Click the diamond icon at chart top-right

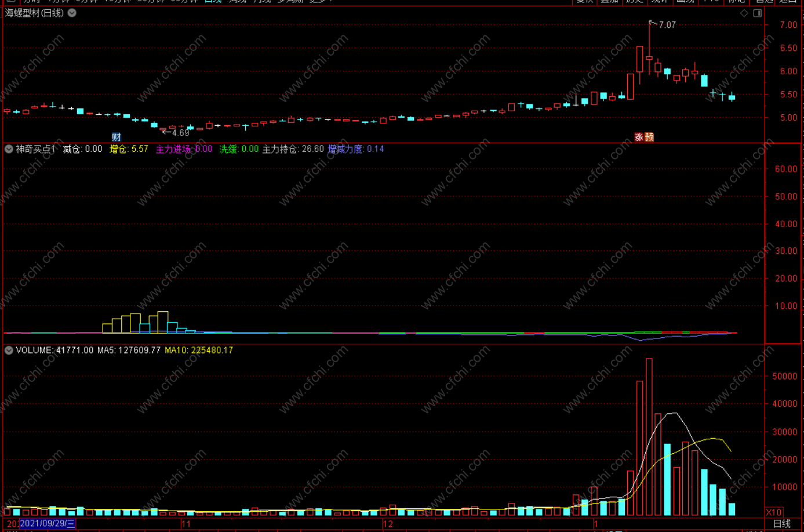point(744,13)
